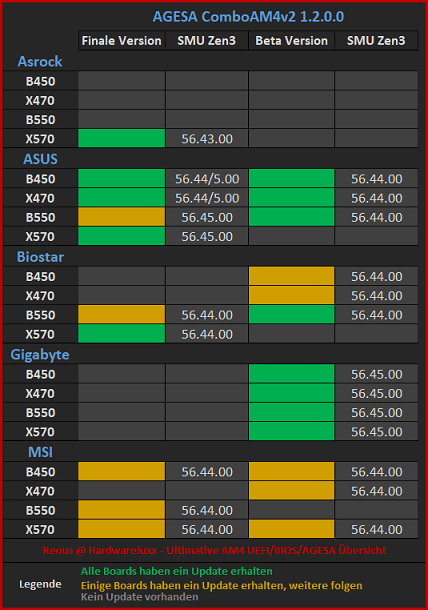This screenshot has height=610, width=428.
Task: Click the orange legend text Einige Boards
Action: pos(221,585)
